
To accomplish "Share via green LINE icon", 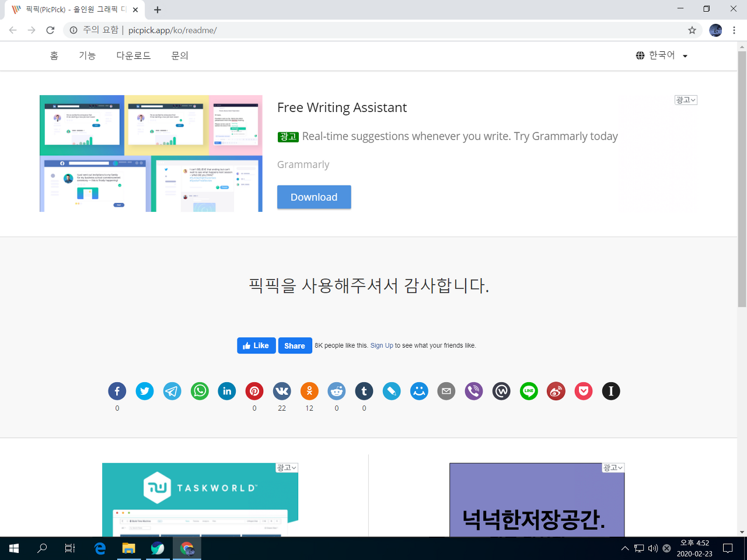I will (529, 391).
